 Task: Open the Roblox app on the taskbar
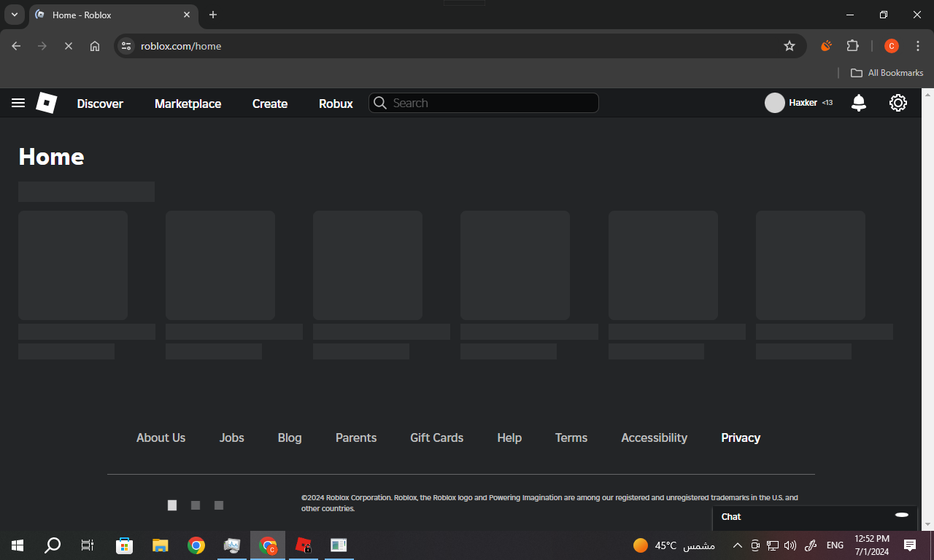pyautogui.click(x=304, y=545)
